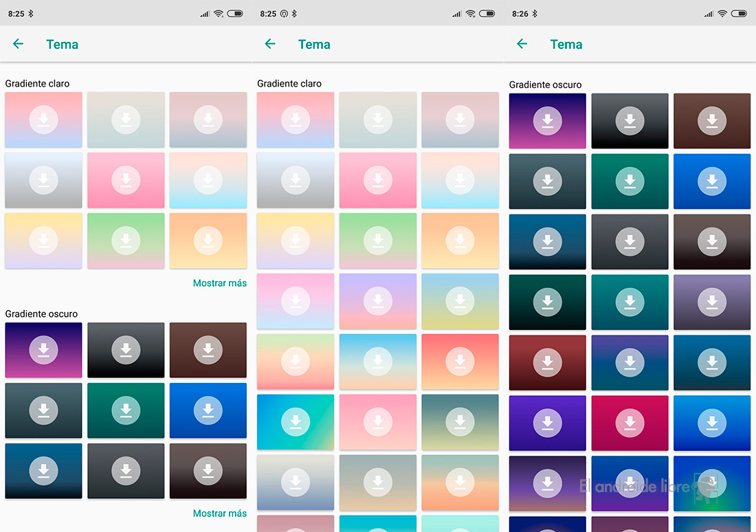Tap the Wi-Fi icon in left screen status bar

219,13
